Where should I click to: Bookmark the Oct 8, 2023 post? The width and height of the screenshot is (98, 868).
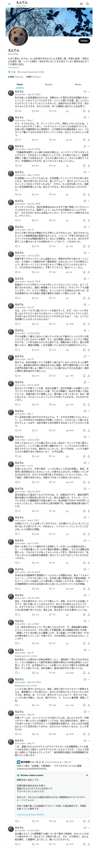coord(84,404)
